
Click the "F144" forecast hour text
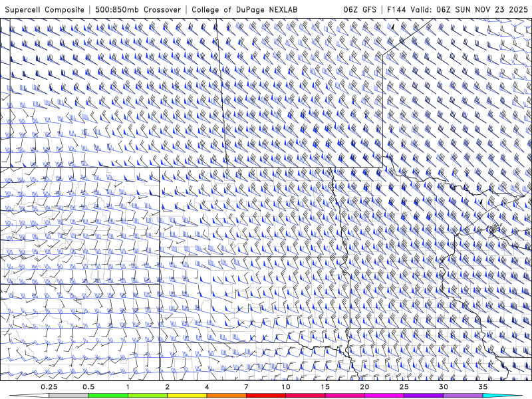(x=397, y=9)
